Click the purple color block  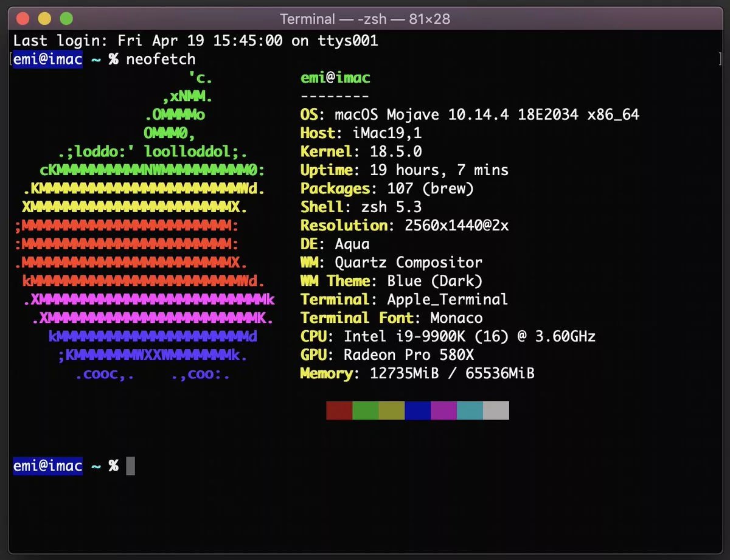coord(443,410)
